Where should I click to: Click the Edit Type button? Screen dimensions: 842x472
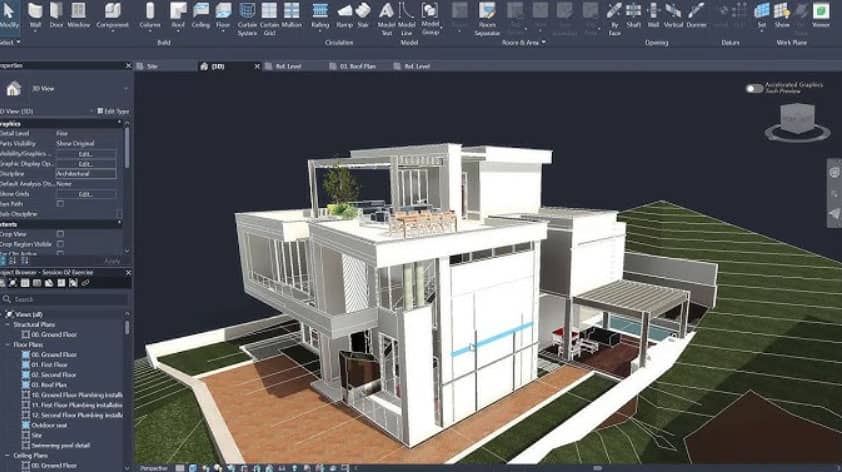113,111
